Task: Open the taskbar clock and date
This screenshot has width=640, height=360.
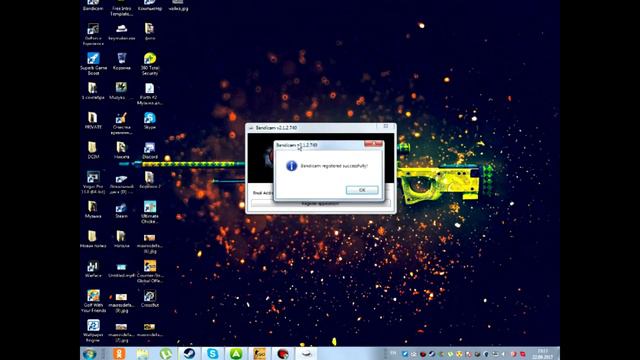Action: [x=542, y=354]
